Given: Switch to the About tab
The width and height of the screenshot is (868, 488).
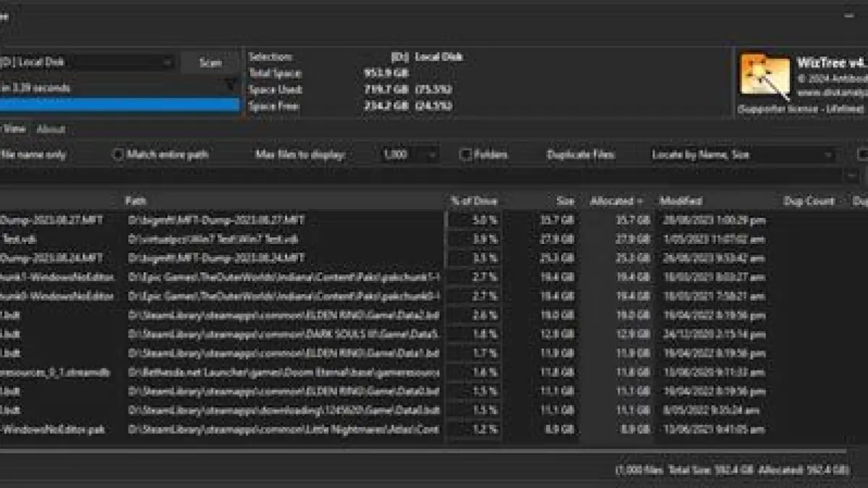Looking at the screenshot, I should 51,130.
